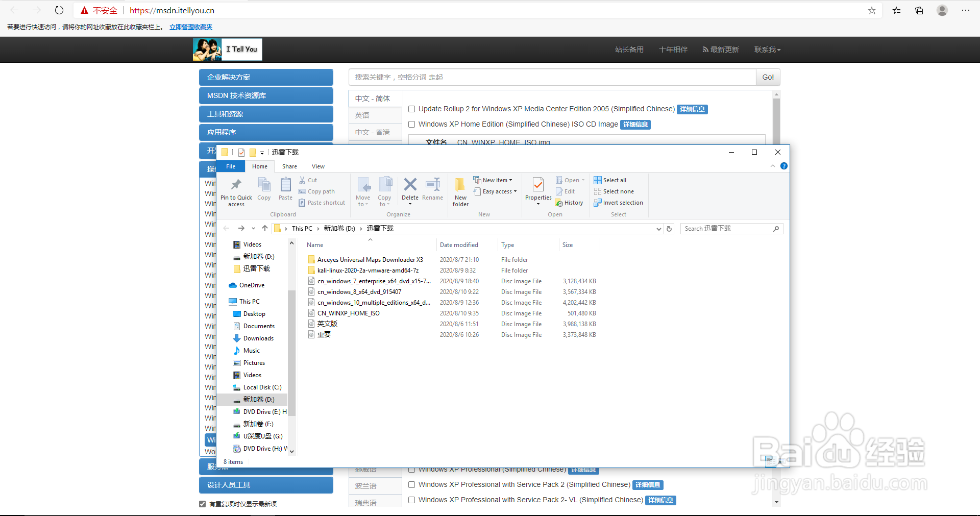Viewport: 980px width, 516px height.
Task: Click Edit in the Open group
Action: [566, 191]
